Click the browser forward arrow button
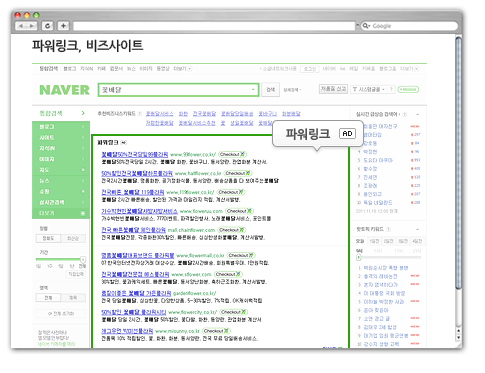This screenshot has width=485, height=373. pos(31,26)
